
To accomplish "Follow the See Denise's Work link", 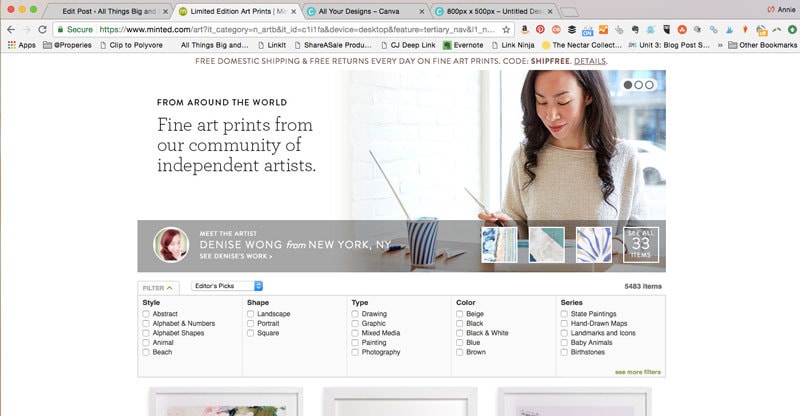I will pos(236,256).
